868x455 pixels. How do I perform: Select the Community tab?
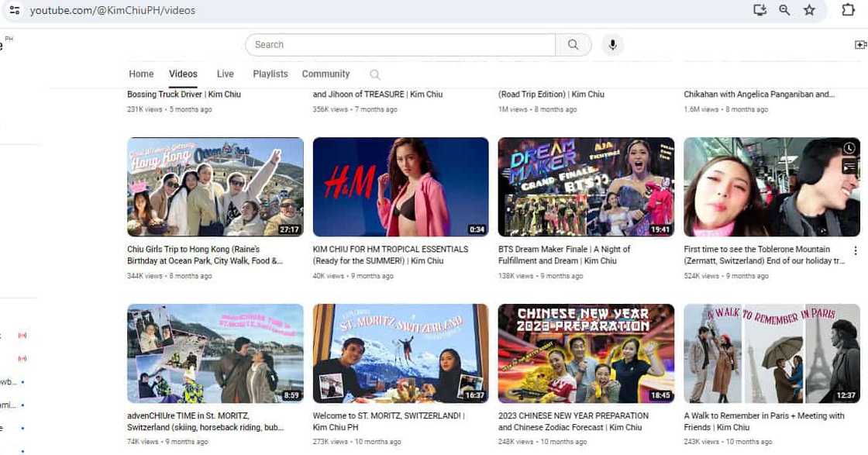[325, 74]
